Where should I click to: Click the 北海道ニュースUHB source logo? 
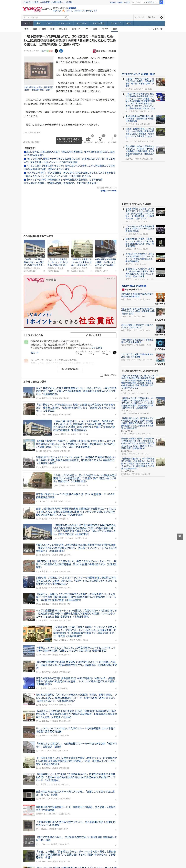tap(104, 51)
